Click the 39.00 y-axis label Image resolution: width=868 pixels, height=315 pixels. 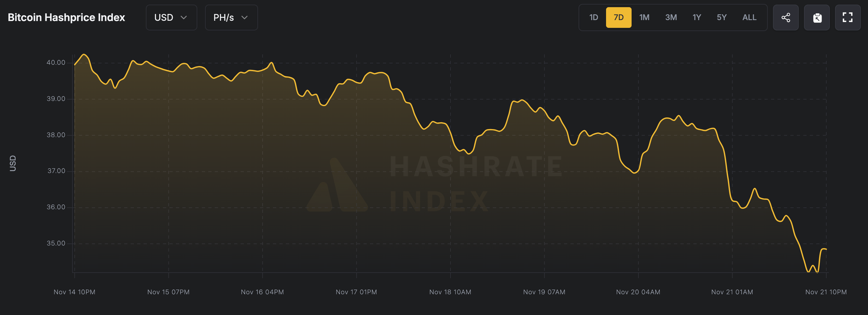click(56, 99)
